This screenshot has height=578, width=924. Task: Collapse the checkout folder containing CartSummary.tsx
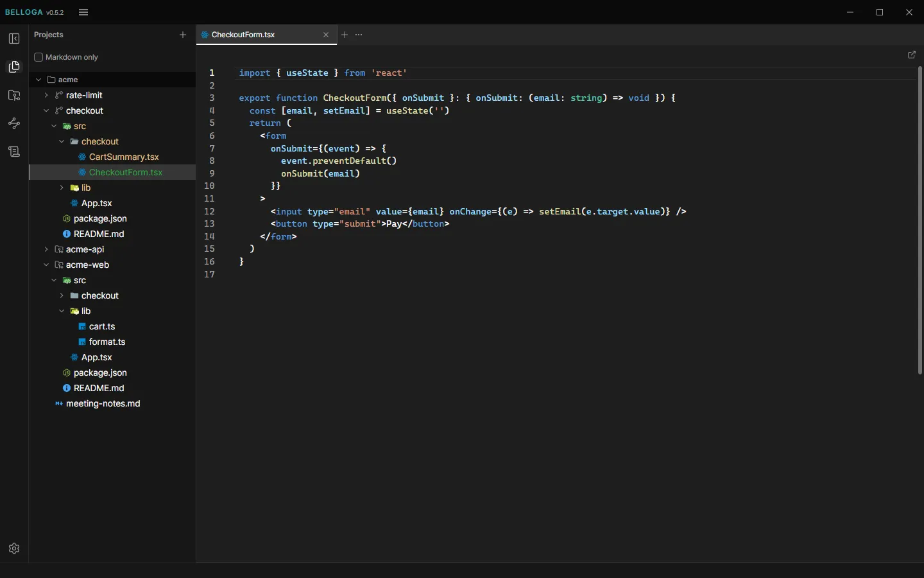[x=62, y=141]
